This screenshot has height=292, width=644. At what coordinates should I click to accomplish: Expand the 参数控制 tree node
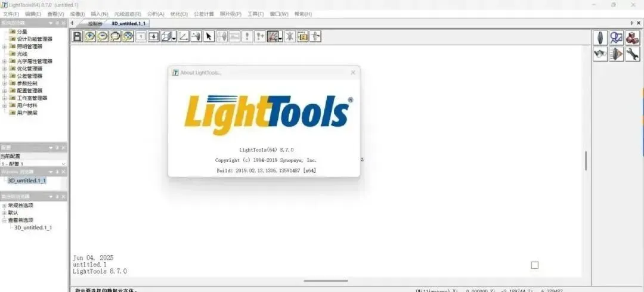[5, 83]
